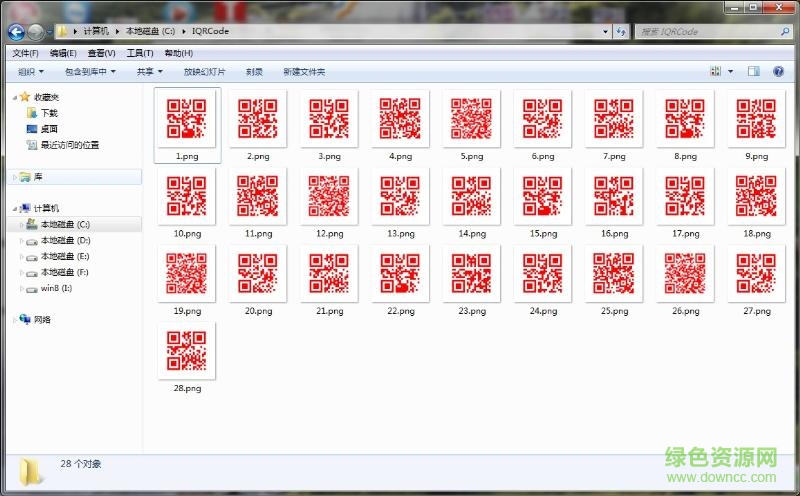The width and height of the screenshot is (800, 496).
Task: Click the Forward navigation arrow button
Action: point(36,32)
